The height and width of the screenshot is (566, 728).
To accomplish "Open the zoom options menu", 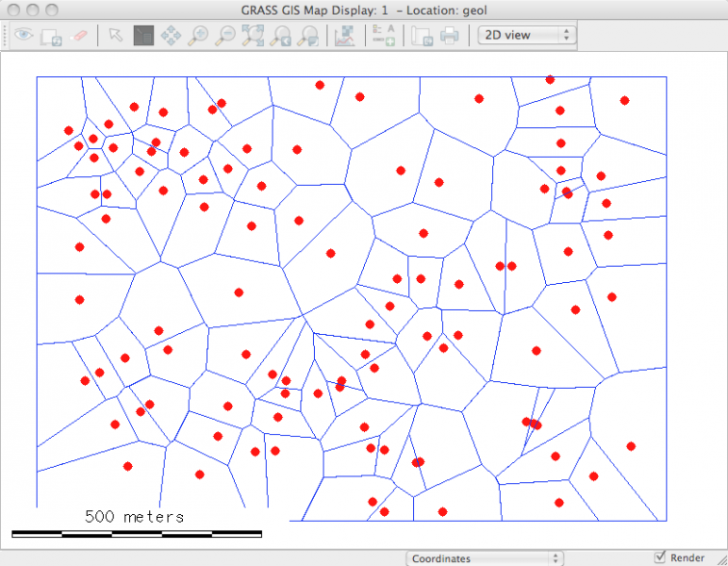I will 307,36.
